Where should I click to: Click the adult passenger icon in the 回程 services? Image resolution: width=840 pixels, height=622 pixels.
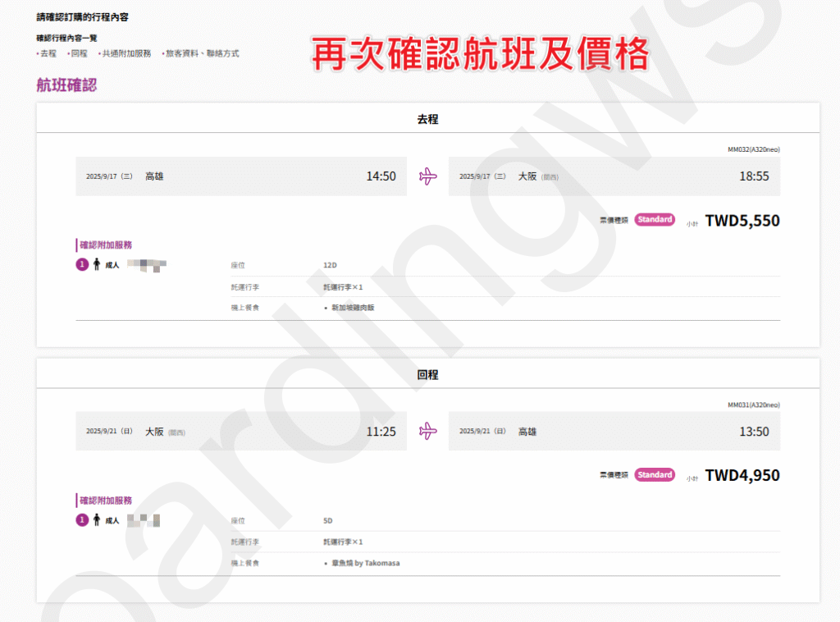point(97,519)
